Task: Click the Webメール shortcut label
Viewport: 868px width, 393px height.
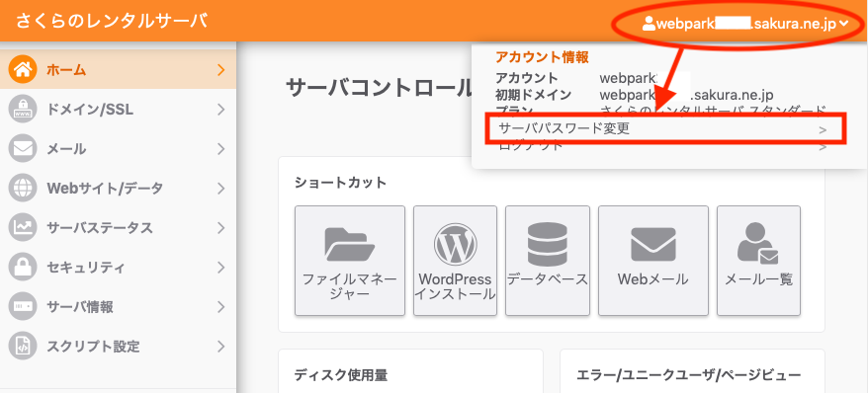Action: tap(652, 279)
